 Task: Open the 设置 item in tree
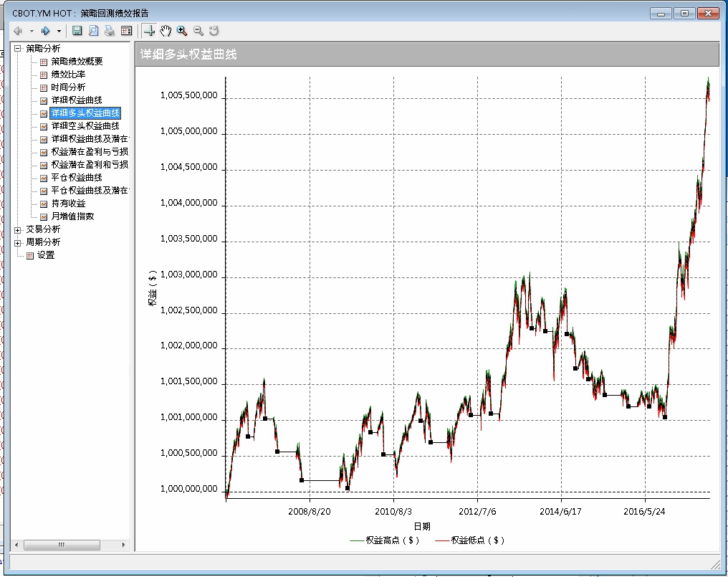(x=46, y=255)
